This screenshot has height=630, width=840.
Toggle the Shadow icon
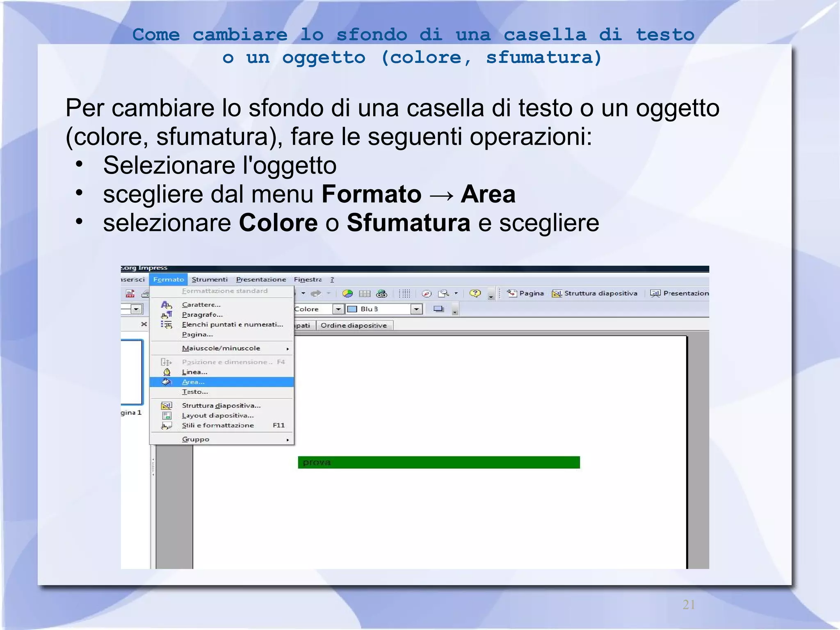(439, 309)
